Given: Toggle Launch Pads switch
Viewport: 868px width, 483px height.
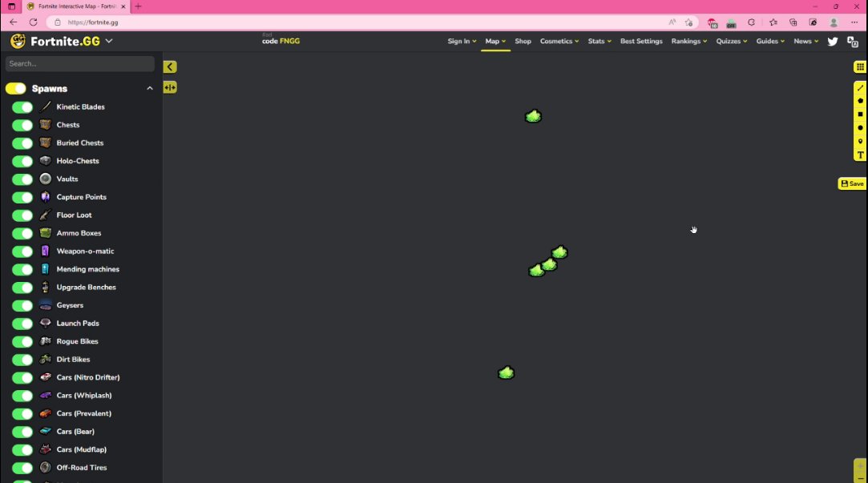Looking at the screenshot, I should tap(22, 324).
